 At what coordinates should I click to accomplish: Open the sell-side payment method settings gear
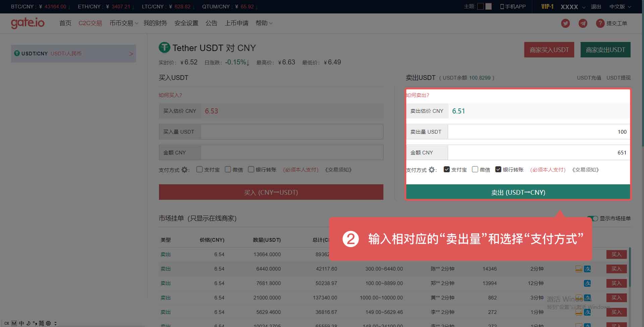click(x=432, y=170)
